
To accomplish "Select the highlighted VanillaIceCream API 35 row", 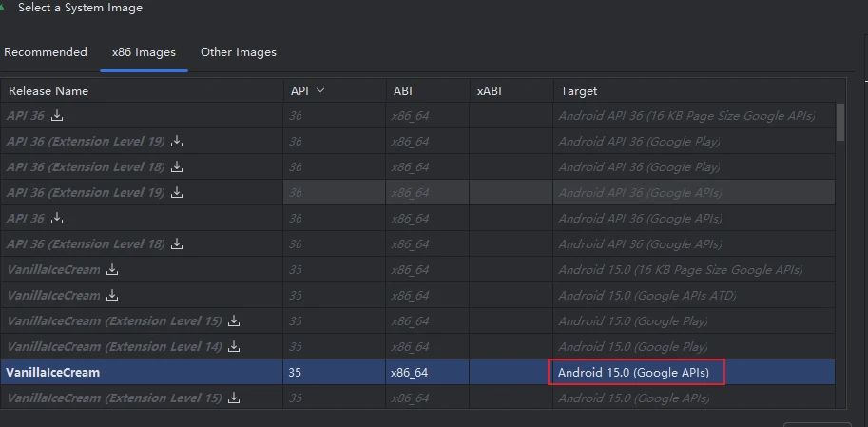I will (143, 373).
